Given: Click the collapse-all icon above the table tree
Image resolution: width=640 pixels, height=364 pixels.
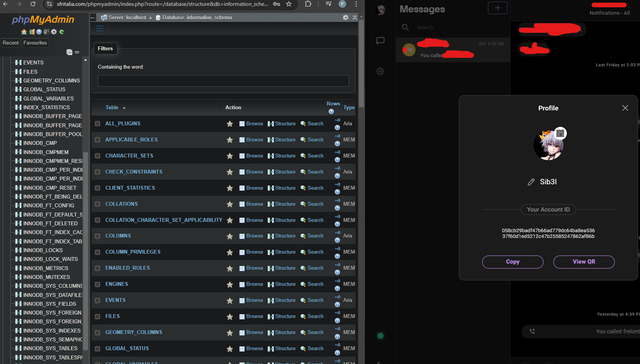Looking at the screenshot, I should 69,52.
